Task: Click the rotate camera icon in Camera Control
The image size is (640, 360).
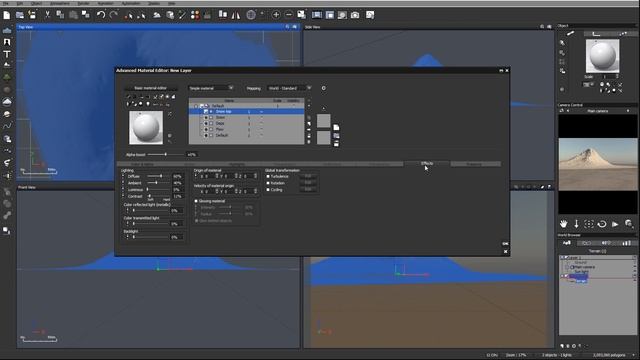Action: pyautogui.click(x=602, y=224)
